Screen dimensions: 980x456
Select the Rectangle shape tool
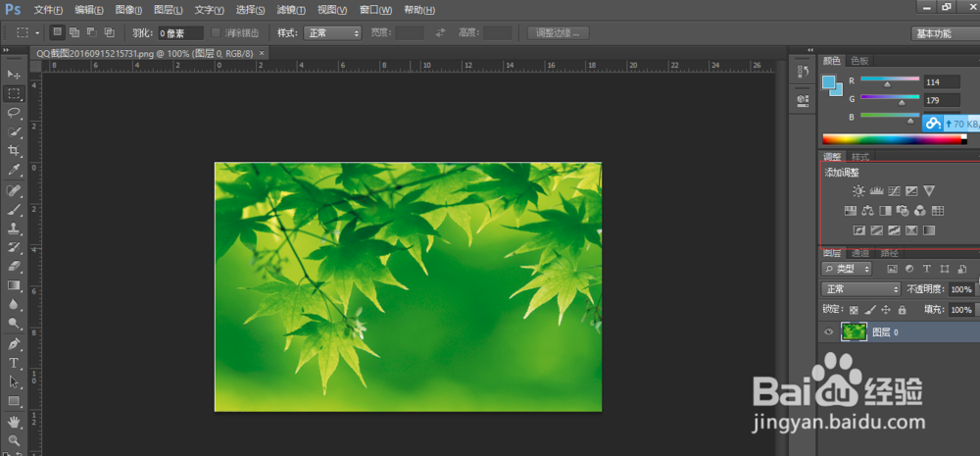coord(14,401)
